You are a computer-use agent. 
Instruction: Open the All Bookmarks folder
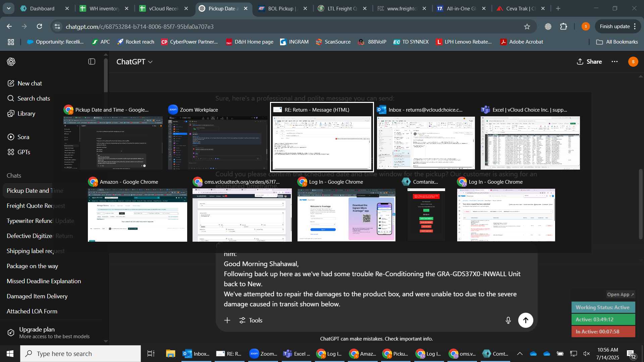617,42
